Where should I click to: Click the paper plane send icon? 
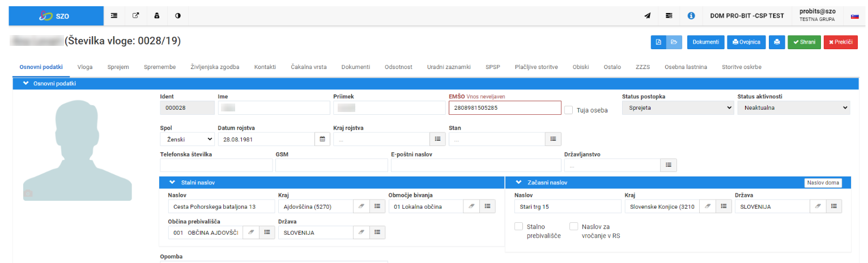(648, 16)
